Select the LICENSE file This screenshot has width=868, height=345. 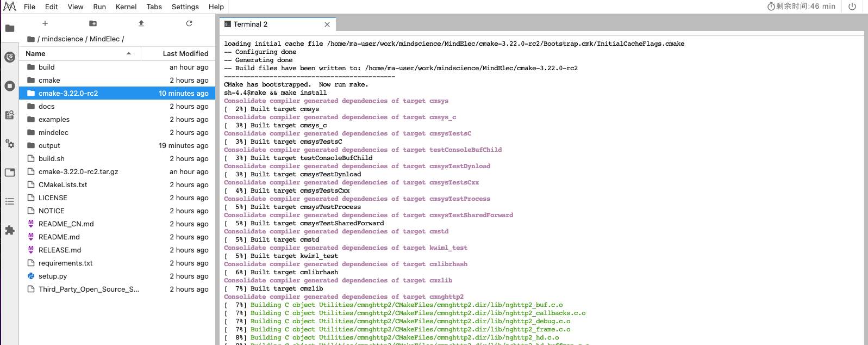[117, 198]
